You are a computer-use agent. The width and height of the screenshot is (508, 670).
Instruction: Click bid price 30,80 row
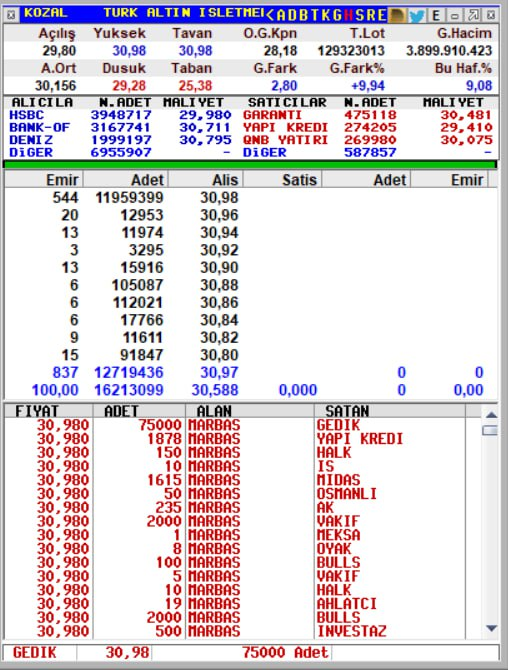coord(219,356)
